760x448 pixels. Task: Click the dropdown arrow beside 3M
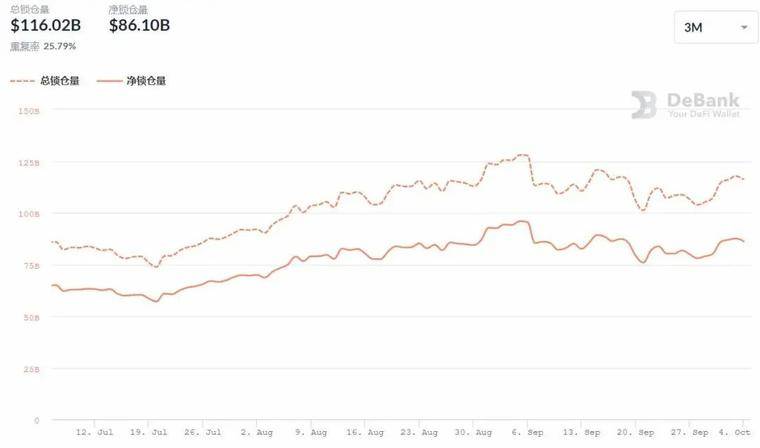[744, 28]
